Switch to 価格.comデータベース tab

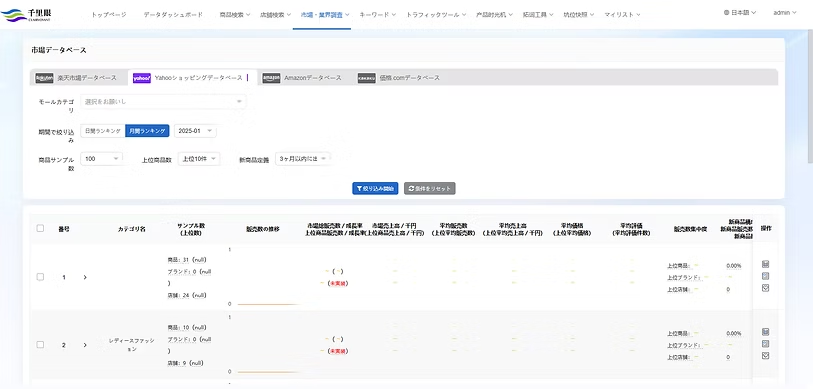tap(399, 78)
